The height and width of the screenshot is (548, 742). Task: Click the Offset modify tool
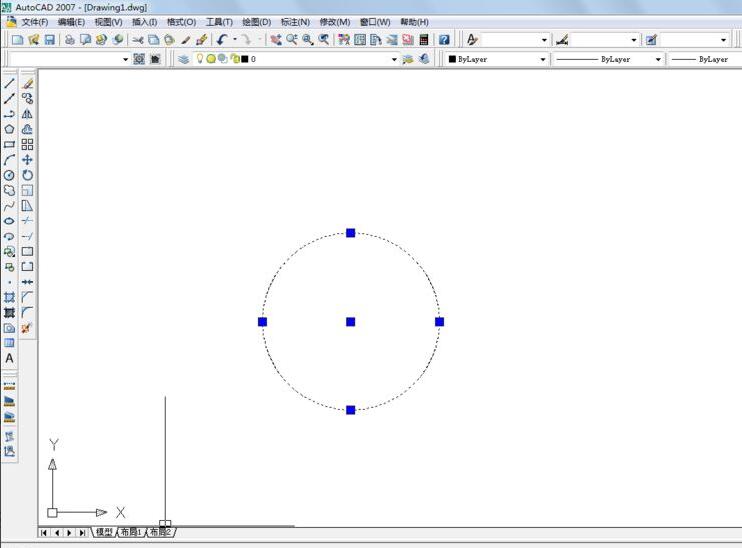27,129
